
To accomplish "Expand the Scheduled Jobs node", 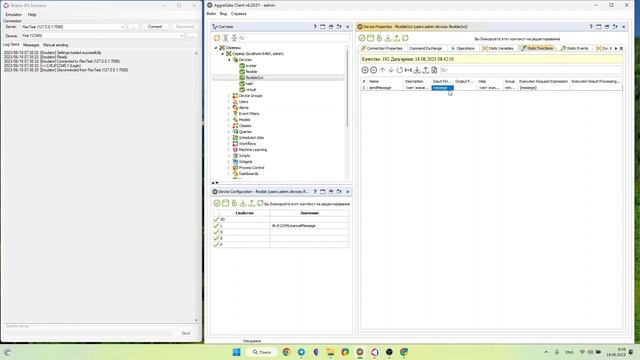I will [229, 138].
